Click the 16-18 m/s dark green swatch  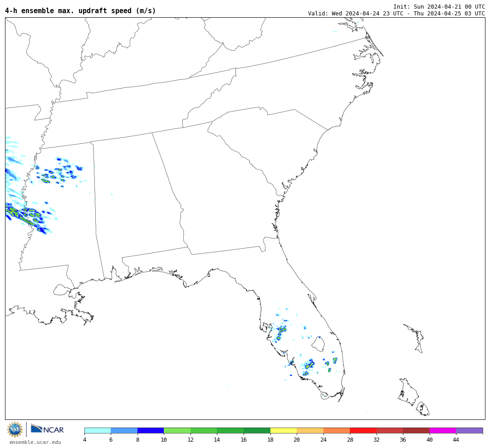(x=257, y=431)
